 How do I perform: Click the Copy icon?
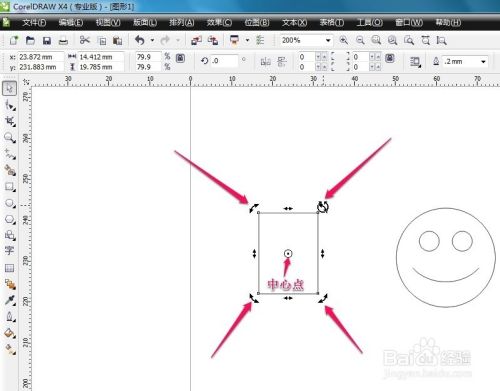[102, 41]
